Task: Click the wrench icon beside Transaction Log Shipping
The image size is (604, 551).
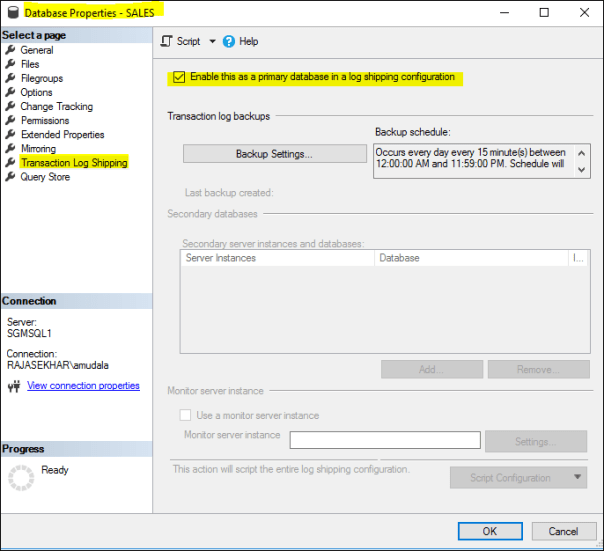Action: (10, 162)
